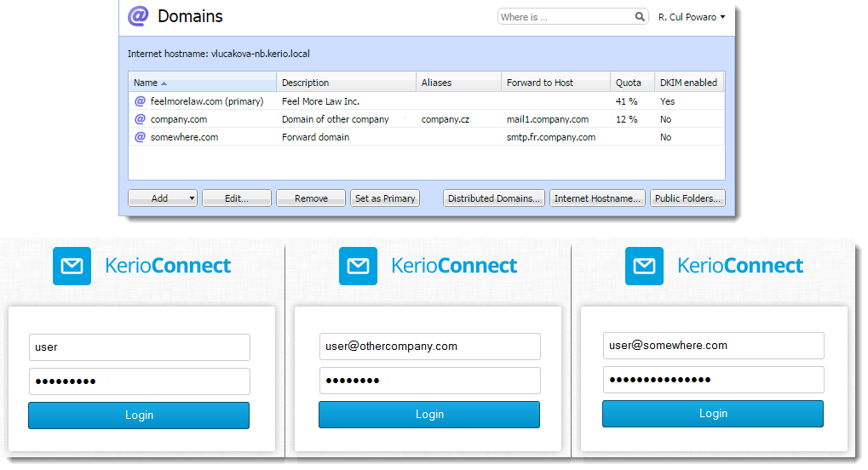Click DKIM 'No' value for company.com

click(665, 119)
